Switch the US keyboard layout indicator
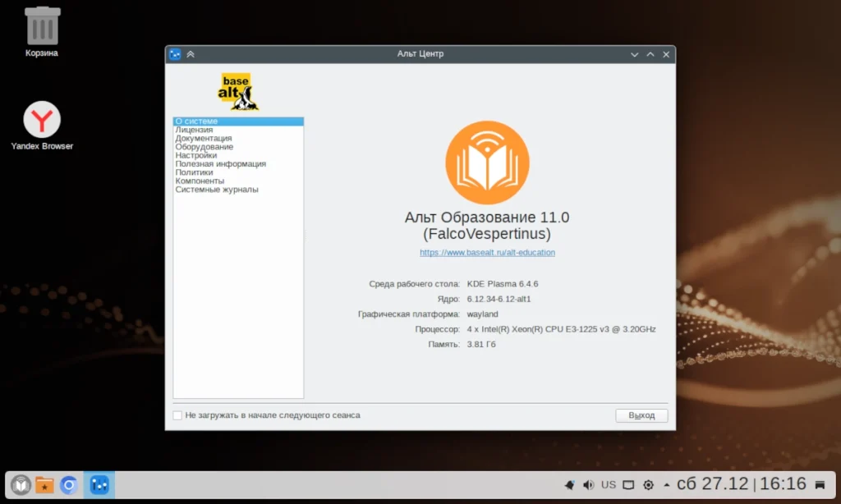The height and width of the screenshot is (504, 841). click(x=609, y=484)
